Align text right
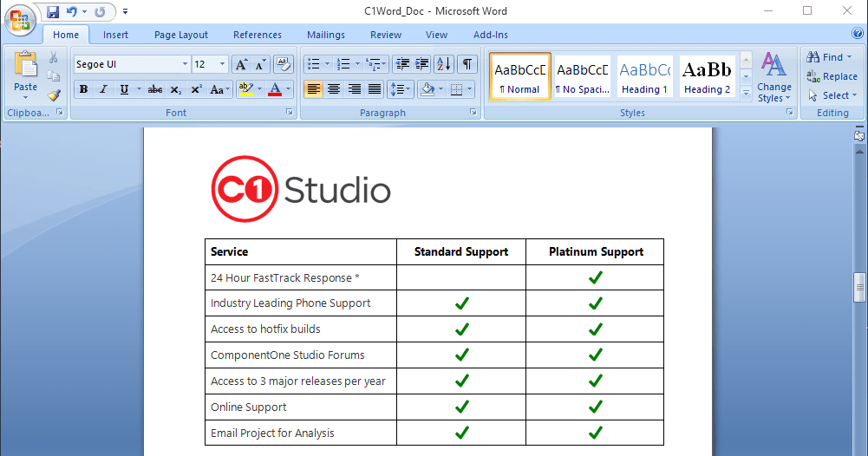The height and width of the screenshot is (456, 868). coord(355,89)
